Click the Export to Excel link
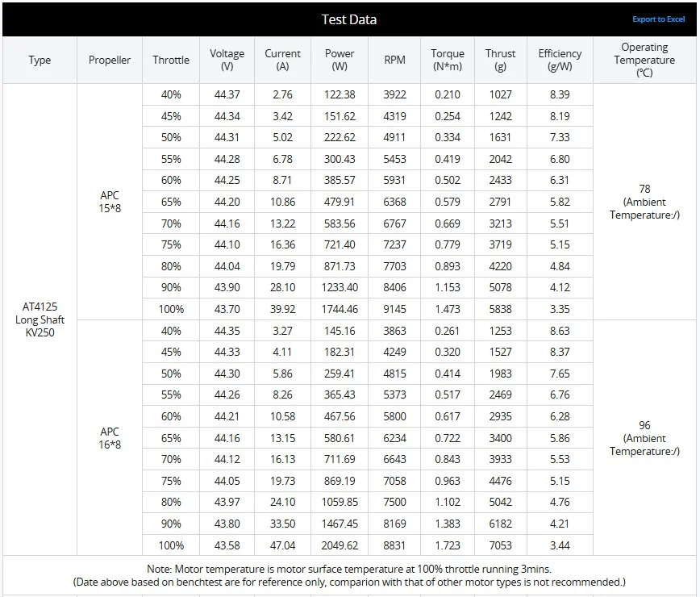This screenshot has width=700, height=597. 658,19
